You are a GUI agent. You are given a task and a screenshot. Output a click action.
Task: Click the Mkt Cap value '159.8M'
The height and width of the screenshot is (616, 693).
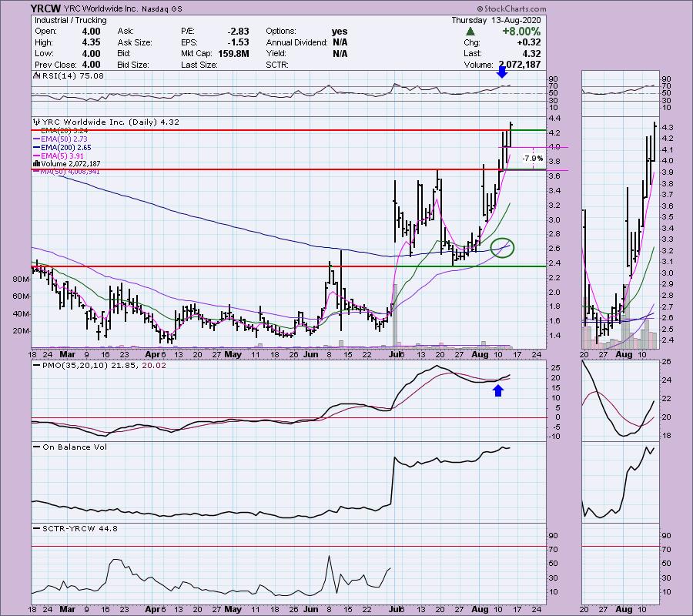pos(233,53)
